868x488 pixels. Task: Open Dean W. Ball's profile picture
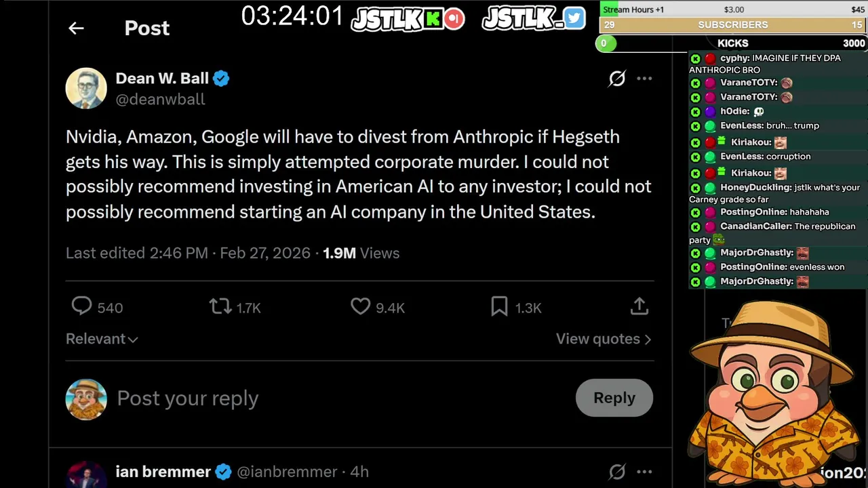(86, 88)
